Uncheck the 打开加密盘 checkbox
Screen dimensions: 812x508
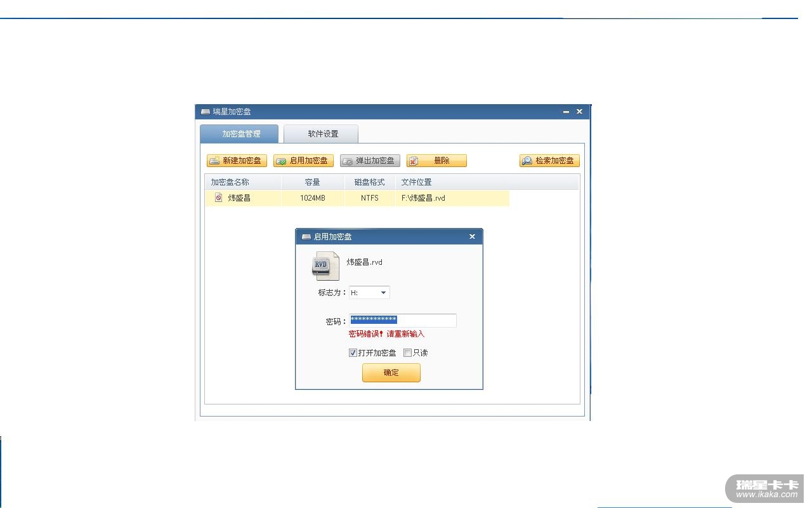(353, 353)
